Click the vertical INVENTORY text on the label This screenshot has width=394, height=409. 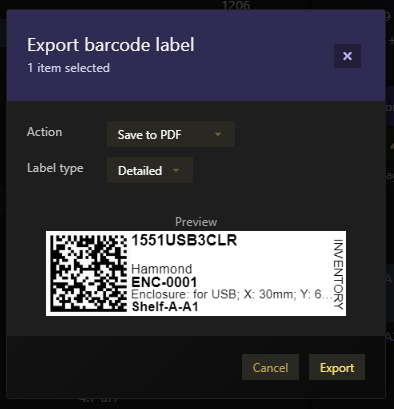click(x=338, y=274)
